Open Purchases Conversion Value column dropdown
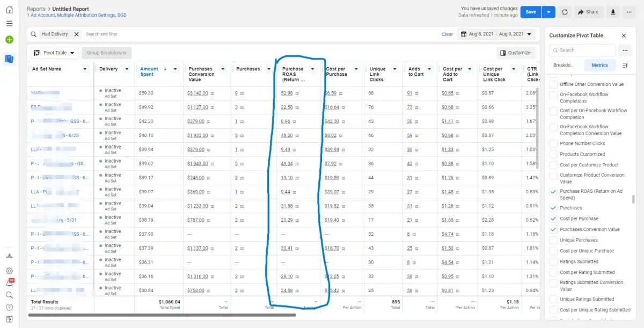644x328 pixels. point(223,69)
